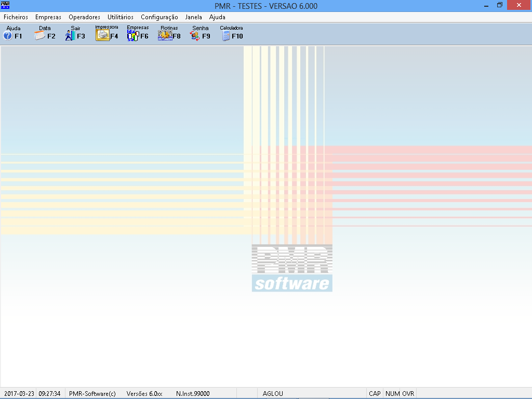The height and width of the screenshot is (399, 532).
Task: Click the CAP indicator in status bar
Action: [x=375, y=394]
